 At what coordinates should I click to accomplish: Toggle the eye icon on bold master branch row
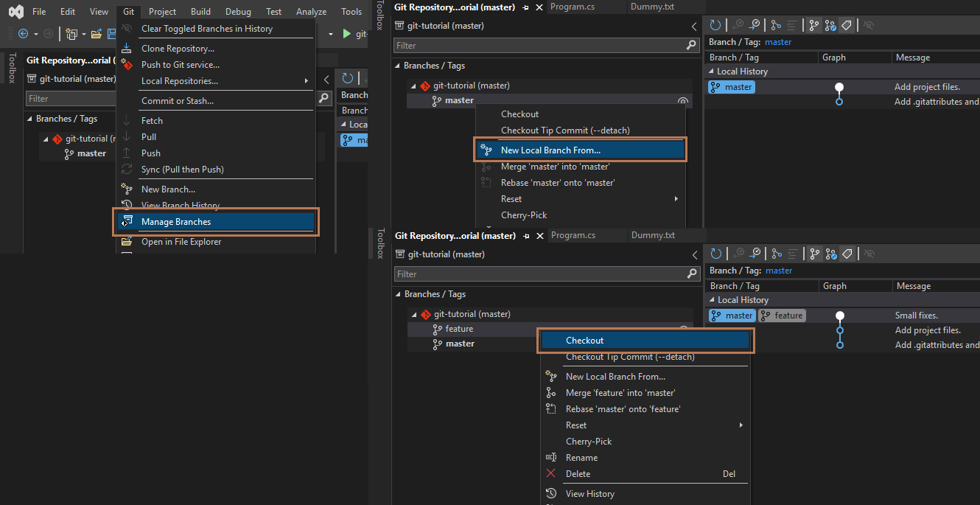[x=682, y=101]
